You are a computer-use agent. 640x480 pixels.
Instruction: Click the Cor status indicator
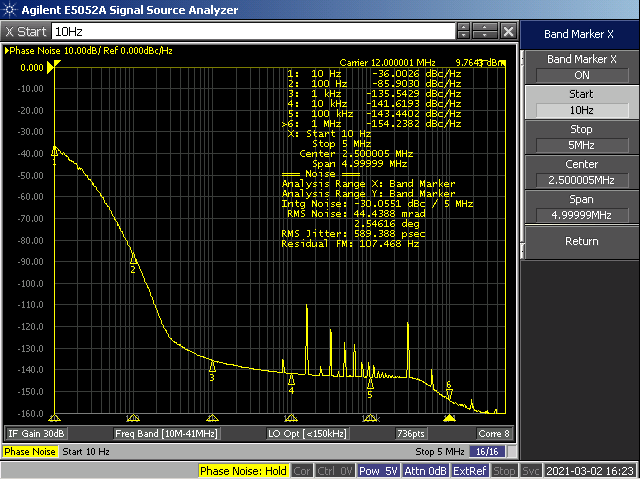coord(302,471)
